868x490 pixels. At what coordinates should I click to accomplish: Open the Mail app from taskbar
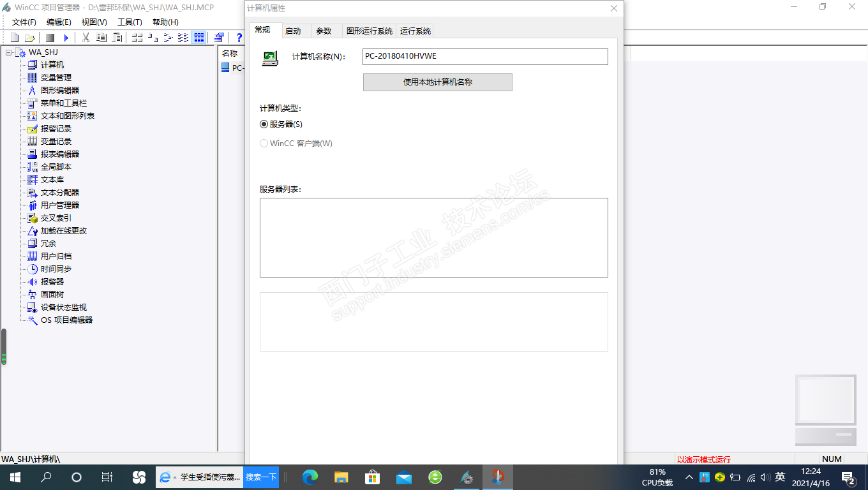[x=404, y=477]
